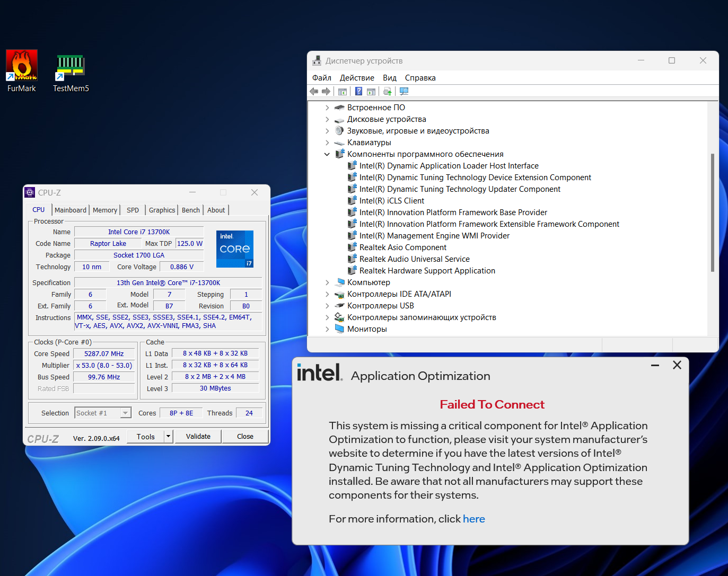Screen dimensions: 728x576
Task: Open the Tools dropdown arrow in CPU-Z
Action: click(169, 436)
